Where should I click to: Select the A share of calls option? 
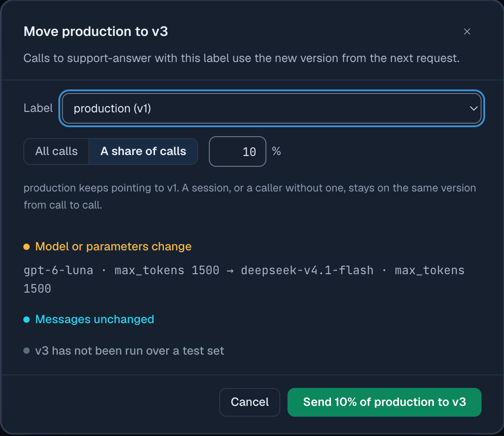143,151
